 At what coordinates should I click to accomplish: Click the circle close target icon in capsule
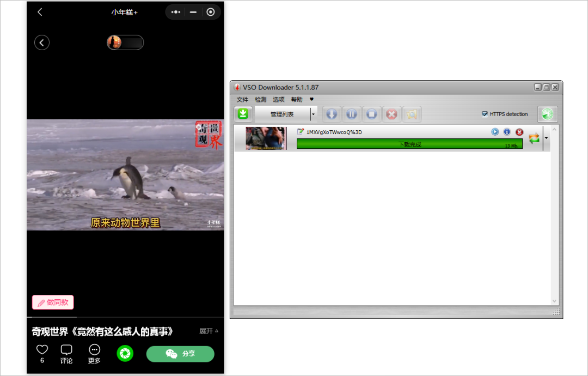[x=211, y=12]
